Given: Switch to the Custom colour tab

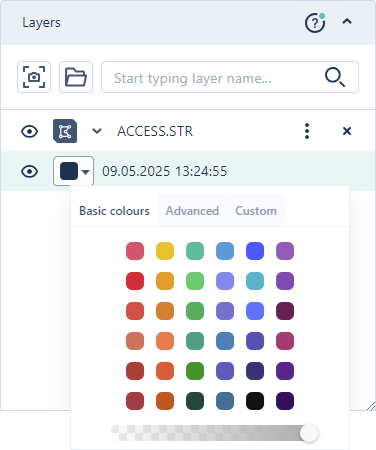Looking at the screenshot, I should click(256, 211).
